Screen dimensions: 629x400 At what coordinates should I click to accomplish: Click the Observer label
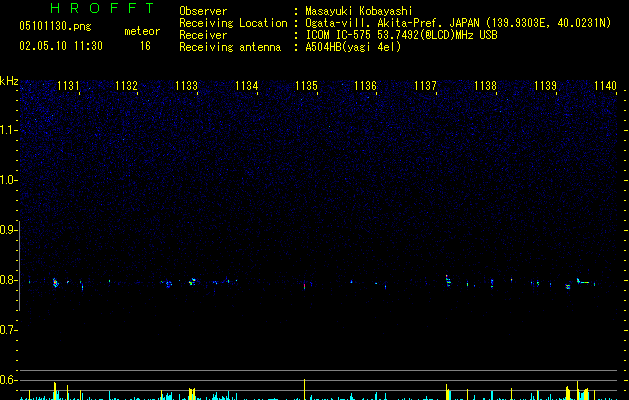coord(203,11)
